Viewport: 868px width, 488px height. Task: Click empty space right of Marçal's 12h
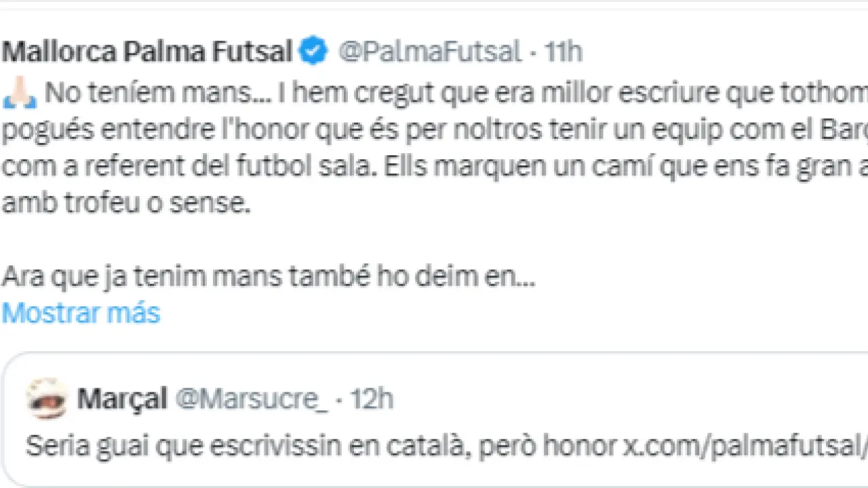pyautogui.click(x=610, y=399)
